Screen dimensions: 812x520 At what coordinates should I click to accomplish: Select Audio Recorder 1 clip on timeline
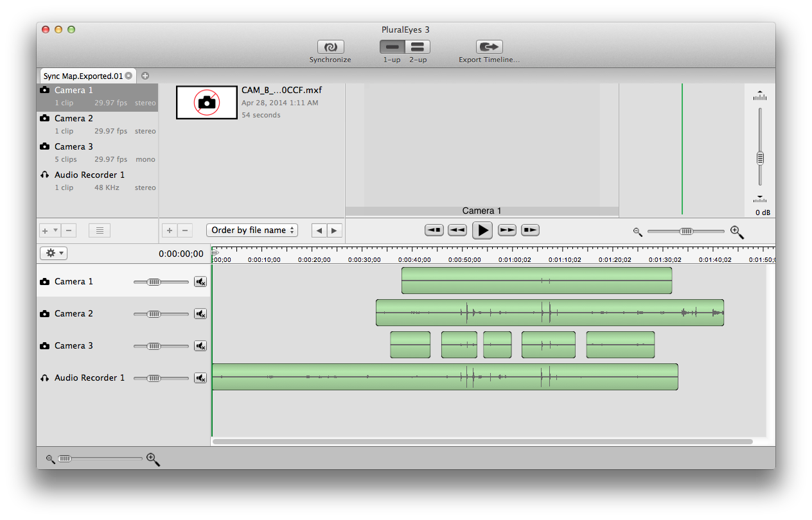click(x=445, y=377)
